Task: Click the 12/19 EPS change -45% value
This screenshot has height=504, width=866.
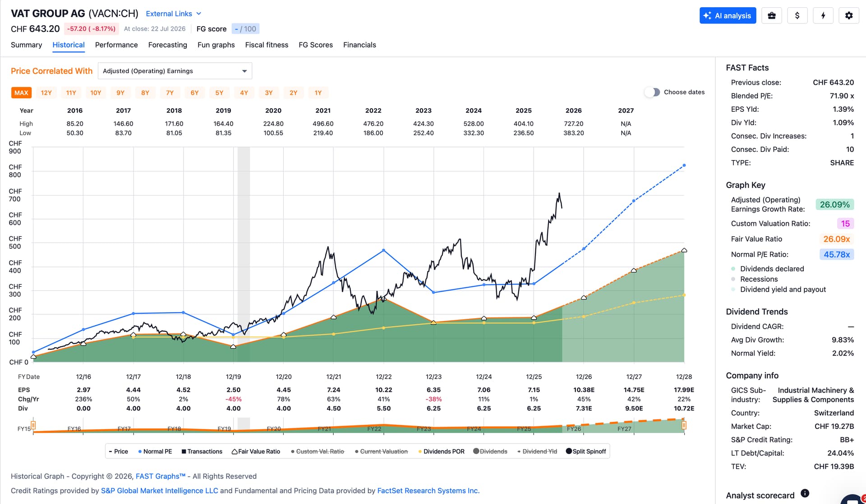Action: [234, 399]
